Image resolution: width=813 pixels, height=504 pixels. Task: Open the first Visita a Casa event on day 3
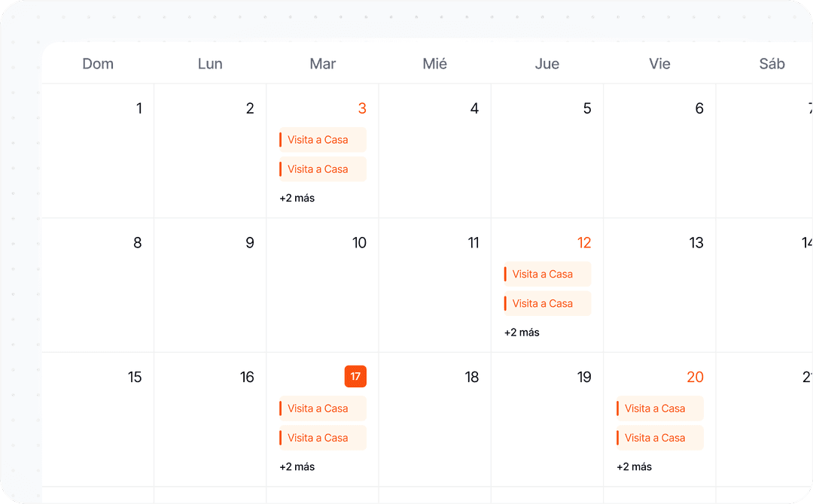point(321,139)
